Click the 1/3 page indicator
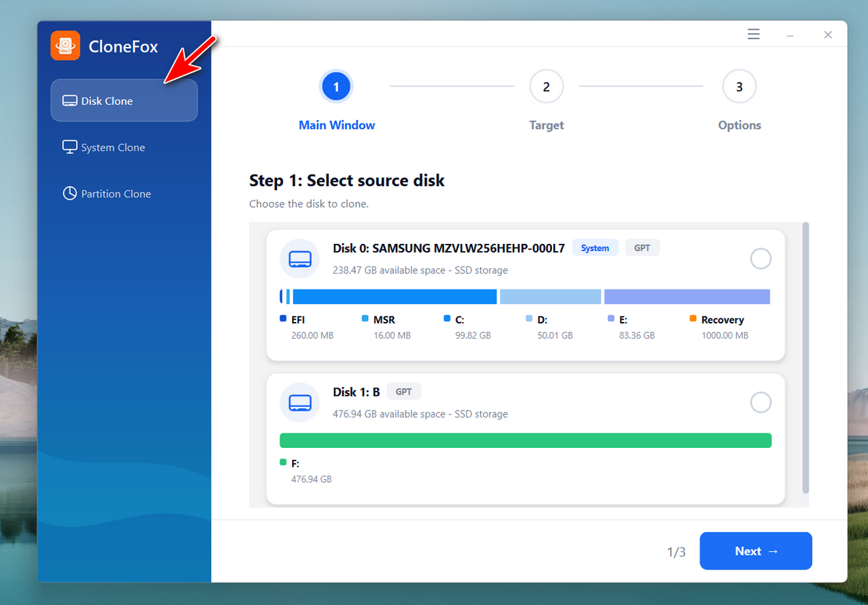This screenshot has width=868, height=605. point(676,552)
